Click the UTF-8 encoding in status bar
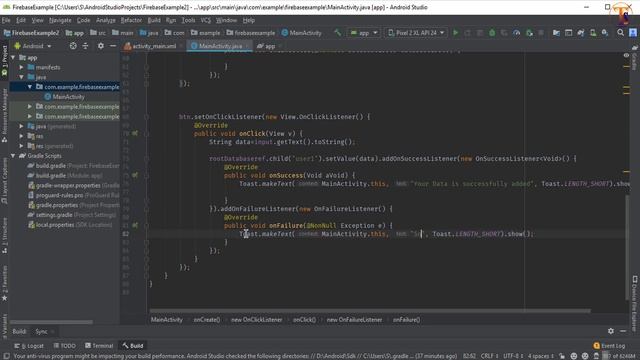The image size is (640, 360). 513,356
